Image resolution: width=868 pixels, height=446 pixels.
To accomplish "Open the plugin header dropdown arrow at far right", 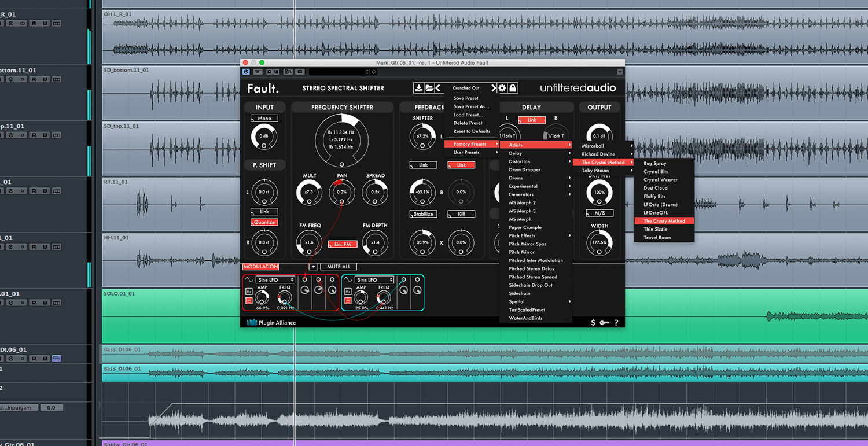I will (x=620, y=72).
